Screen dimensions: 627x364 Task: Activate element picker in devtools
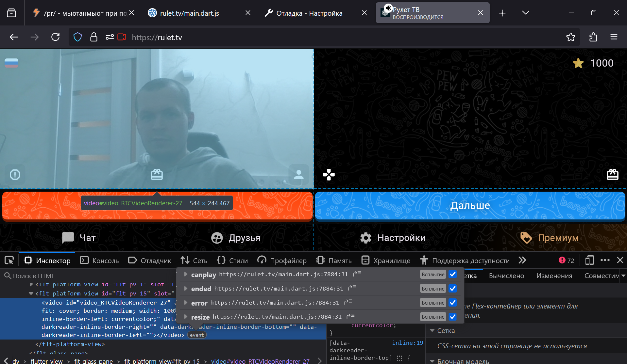(9, 260)
